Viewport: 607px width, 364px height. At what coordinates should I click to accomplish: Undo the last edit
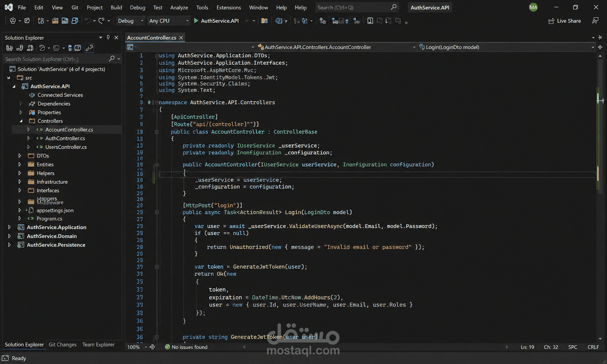(x=87, y=21)
